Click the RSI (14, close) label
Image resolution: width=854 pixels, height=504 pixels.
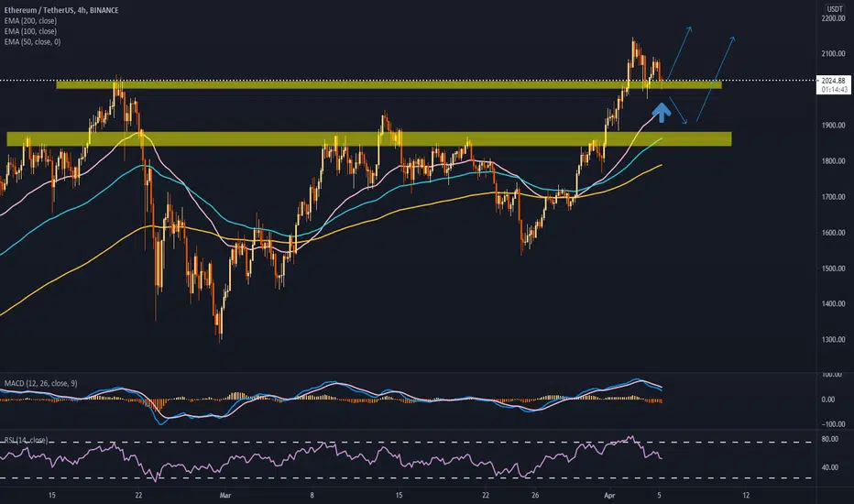pyautogui.click(x=27, y=440)
